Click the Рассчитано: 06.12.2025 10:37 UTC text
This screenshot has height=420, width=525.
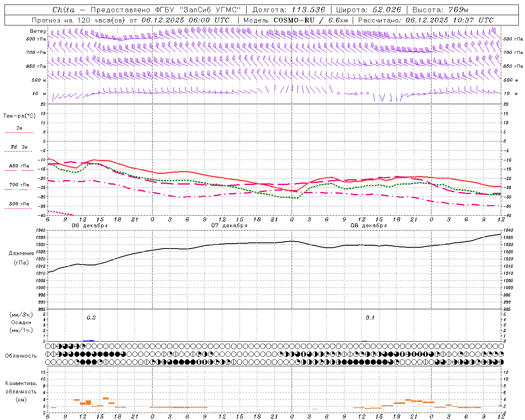pyautogui.click(x=426, y=20)
